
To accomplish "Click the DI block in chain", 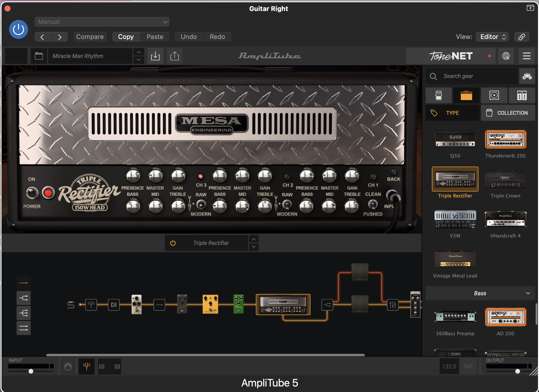I will pos(114,304).
